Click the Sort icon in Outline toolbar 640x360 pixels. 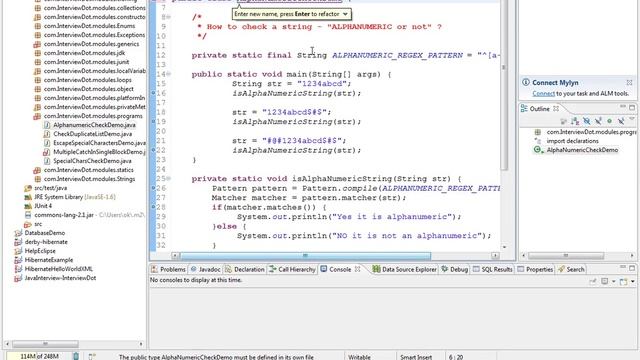click(x=575, y=121)
